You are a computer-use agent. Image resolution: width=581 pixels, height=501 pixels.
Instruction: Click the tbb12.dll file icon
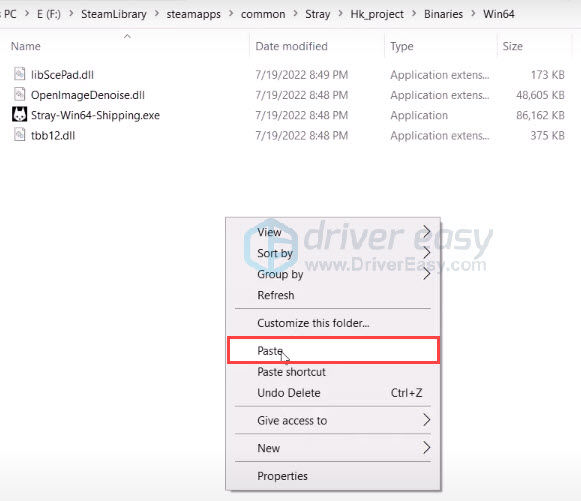(x=20, y=135)
